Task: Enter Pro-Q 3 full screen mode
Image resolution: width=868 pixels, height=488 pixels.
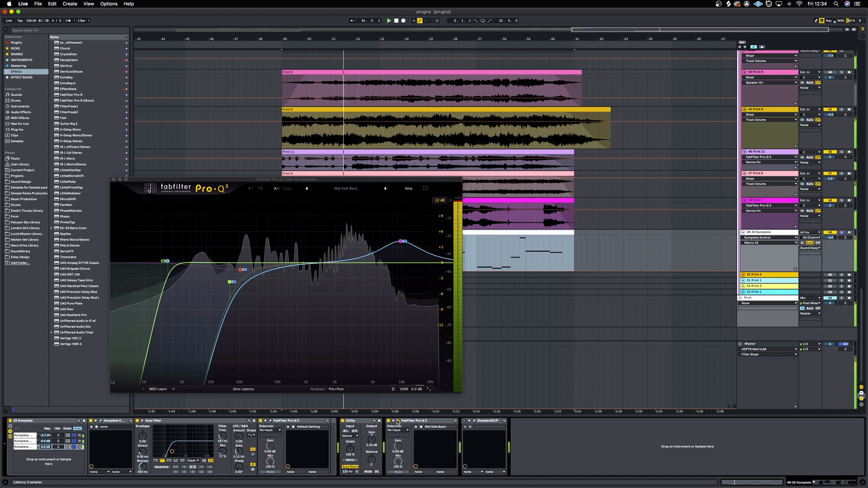Action: point(425,188)
